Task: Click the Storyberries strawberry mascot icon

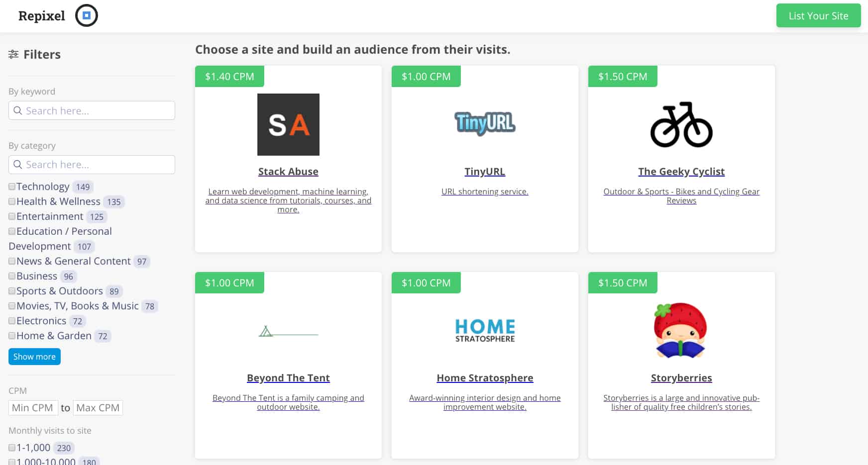Action: [680, 331]
